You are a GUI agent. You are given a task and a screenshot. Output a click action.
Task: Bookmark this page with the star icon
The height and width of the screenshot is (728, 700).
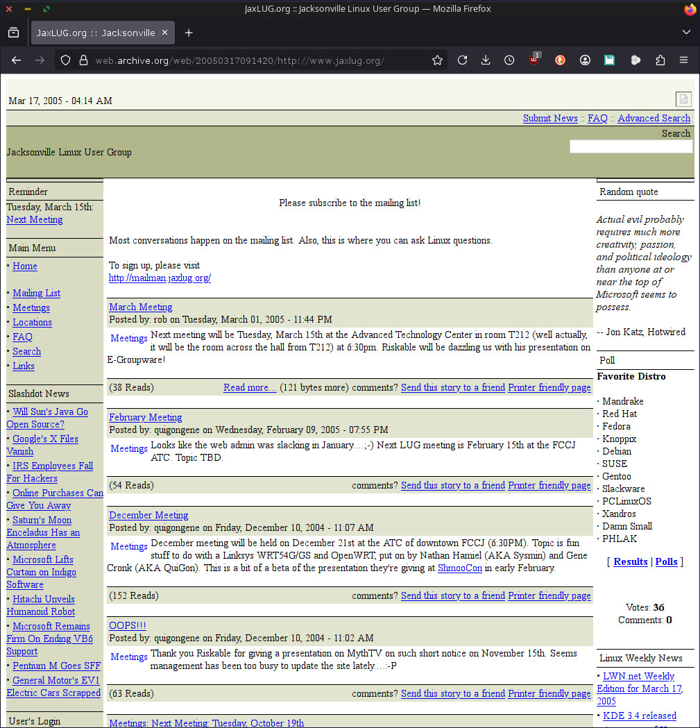tap(437, 60)
